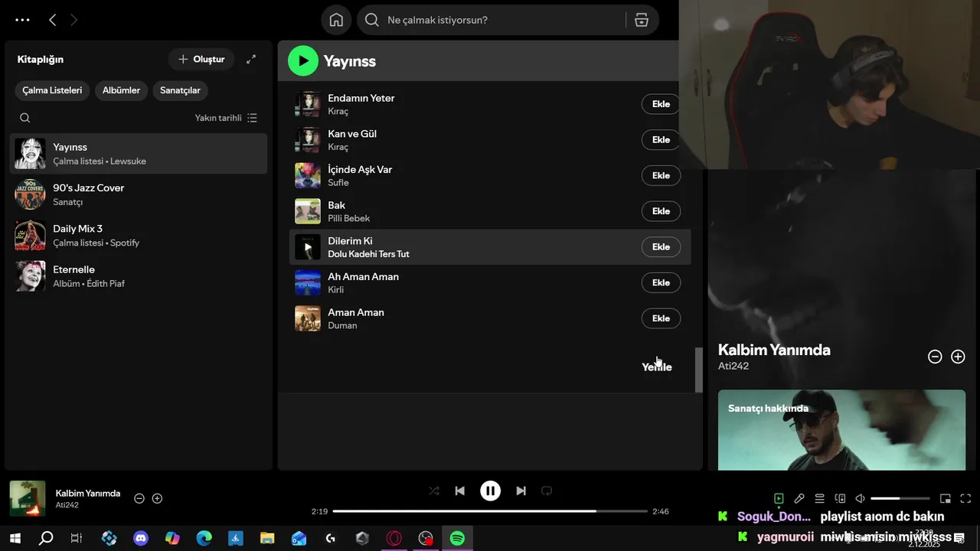The height and width of the screenshot is (551, 980).
Task: Remove Kalbim Yanımda in Now Playing panel
Action: [x=935, y=357]
